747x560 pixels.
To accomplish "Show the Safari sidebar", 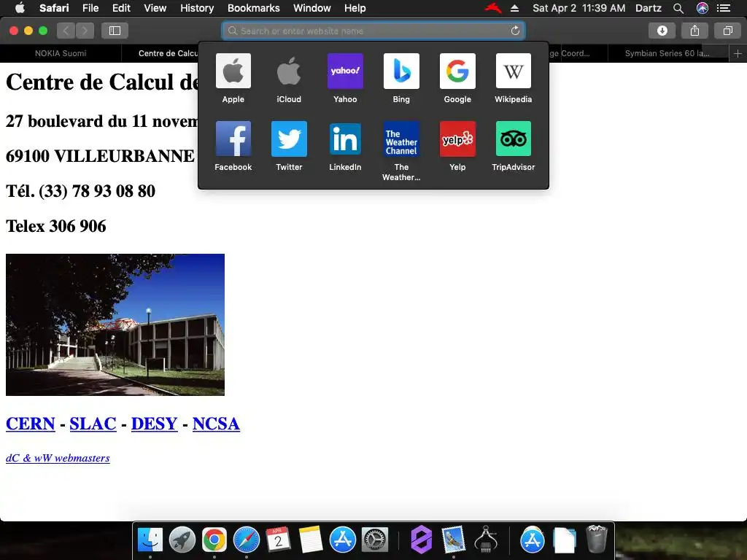I will 115,31.
